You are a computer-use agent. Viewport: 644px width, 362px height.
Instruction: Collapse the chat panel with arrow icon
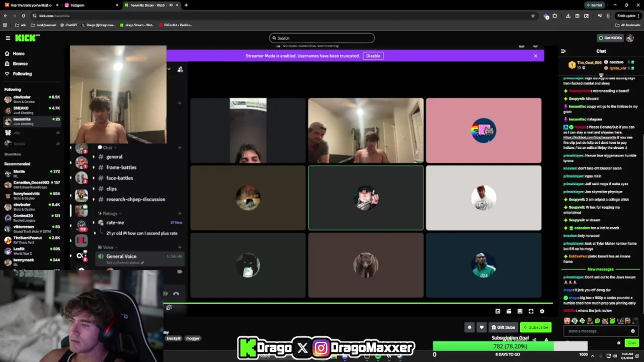click(563, 51)
